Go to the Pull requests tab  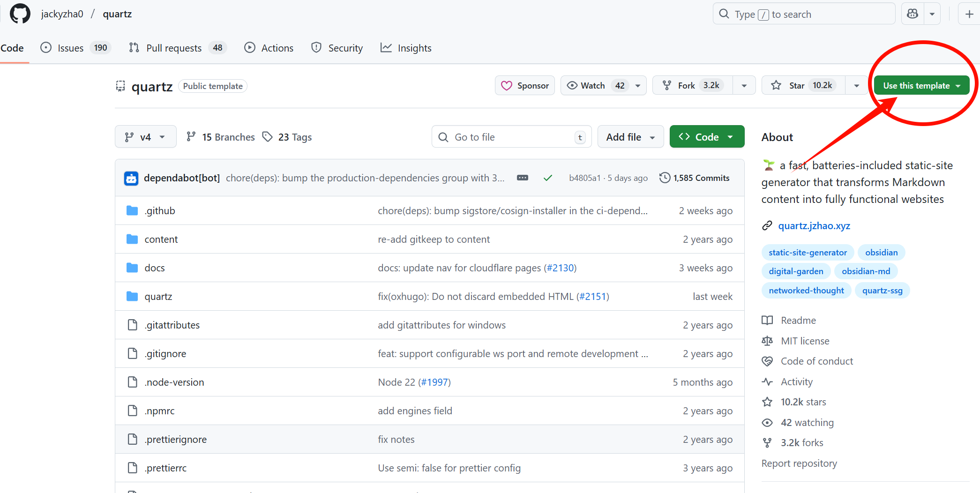pos(174,48)
